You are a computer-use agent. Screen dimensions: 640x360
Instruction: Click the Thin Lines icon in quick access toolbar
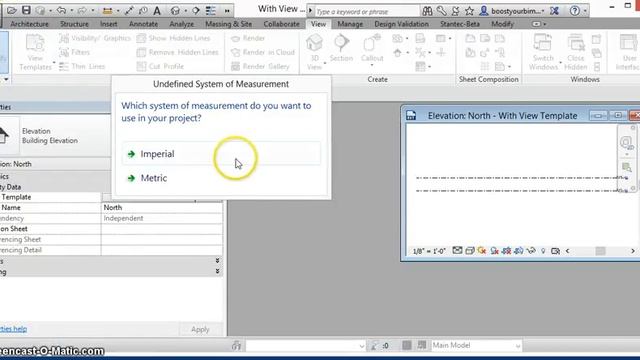tap(211, 11)
